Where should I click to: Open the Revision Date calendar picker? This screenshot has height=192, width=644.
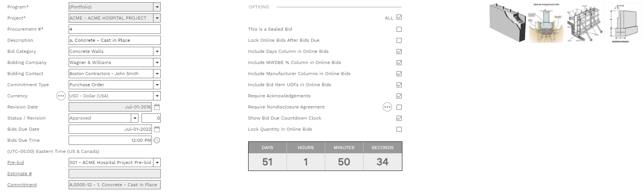click(157, 107)
